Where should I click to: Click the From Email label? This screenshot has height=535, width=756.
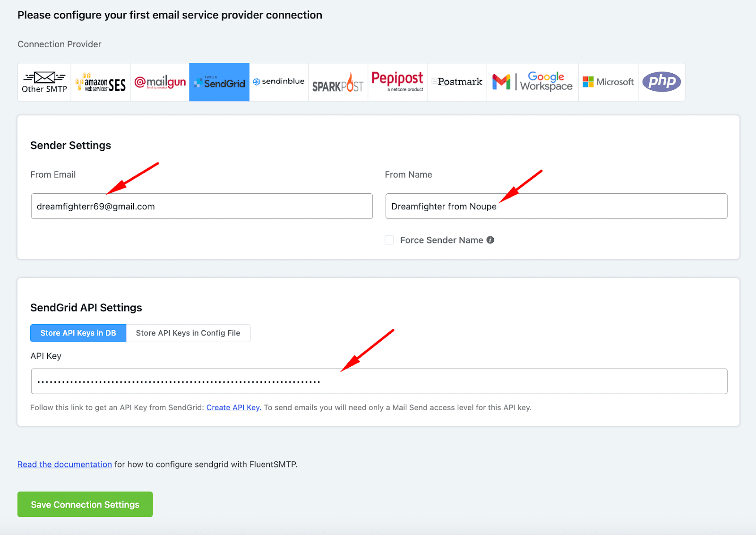(53, 174)
